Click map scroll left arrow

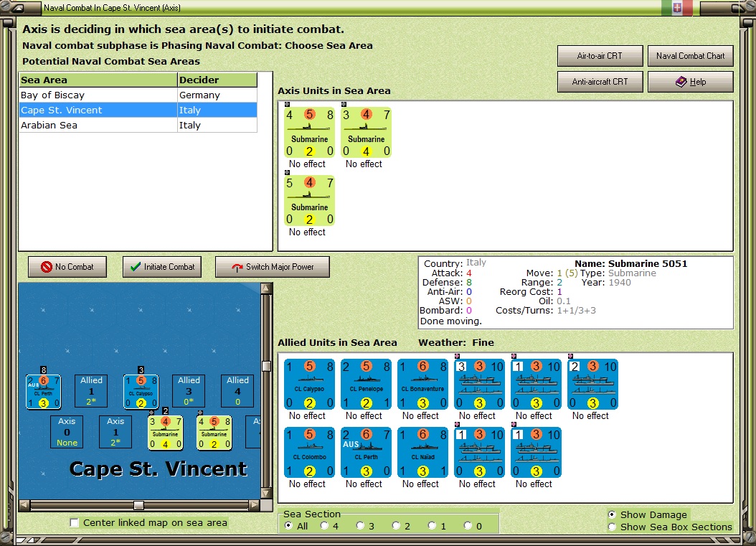pos(24,505)
